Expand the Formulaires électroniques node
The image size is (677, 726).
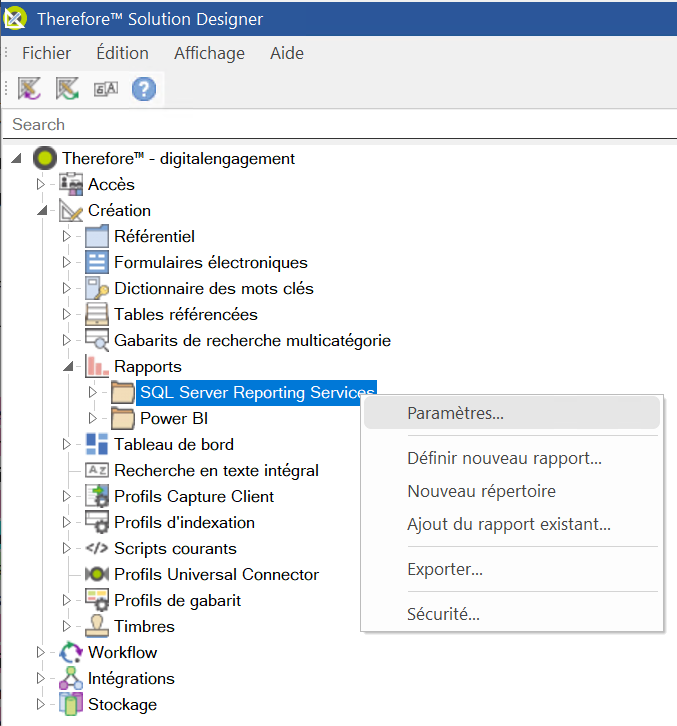click(x=67, y=262)
